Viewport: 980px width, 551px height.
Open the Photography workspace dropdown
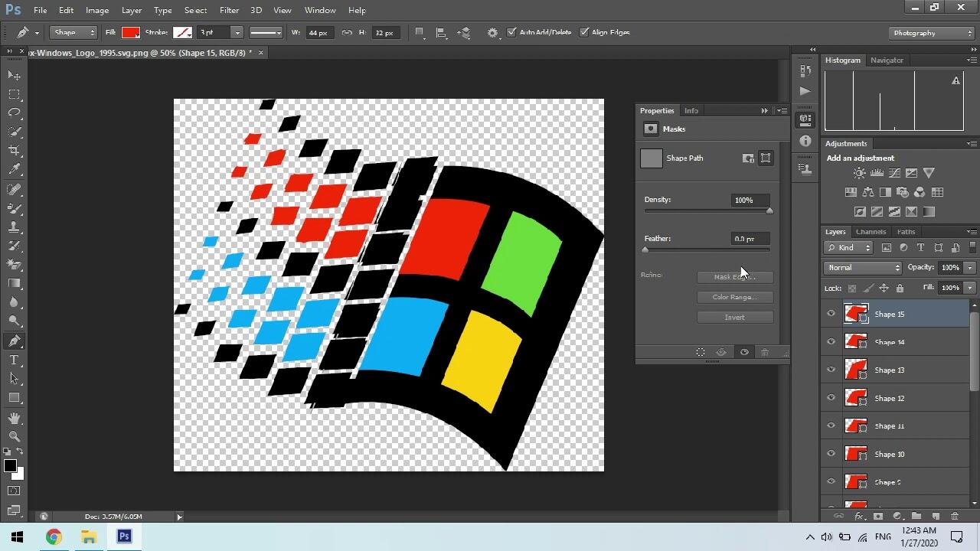tap(932, 33)
